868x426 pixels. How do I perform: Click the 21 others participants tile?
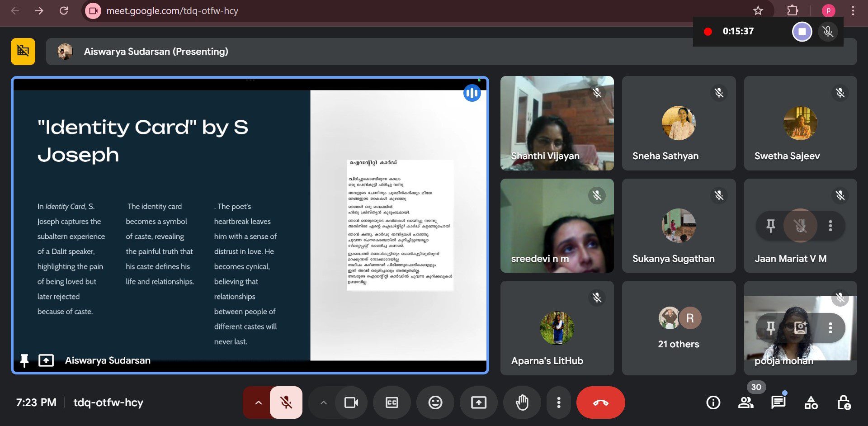tap(679, 328)
